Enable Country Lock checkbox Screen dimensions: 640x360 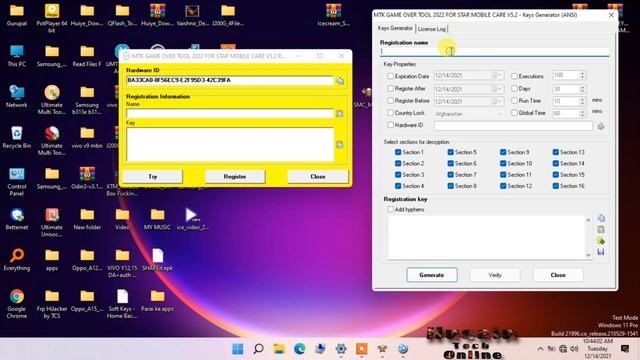(391, 113)
